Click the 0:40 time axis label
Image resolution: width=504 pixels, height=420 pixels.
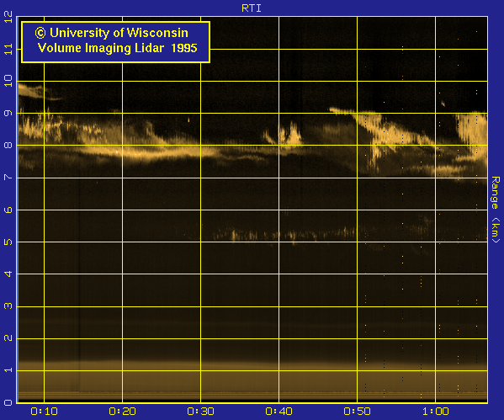point(279,412)
